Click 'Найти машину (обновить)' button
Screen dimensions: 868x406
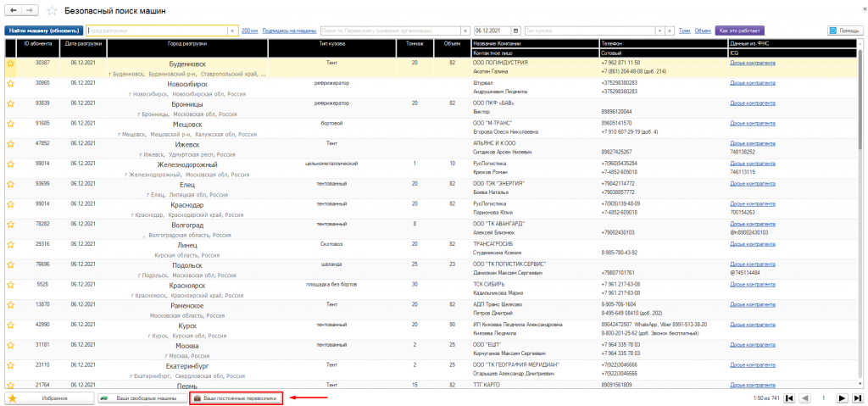(x=44, y=31)
